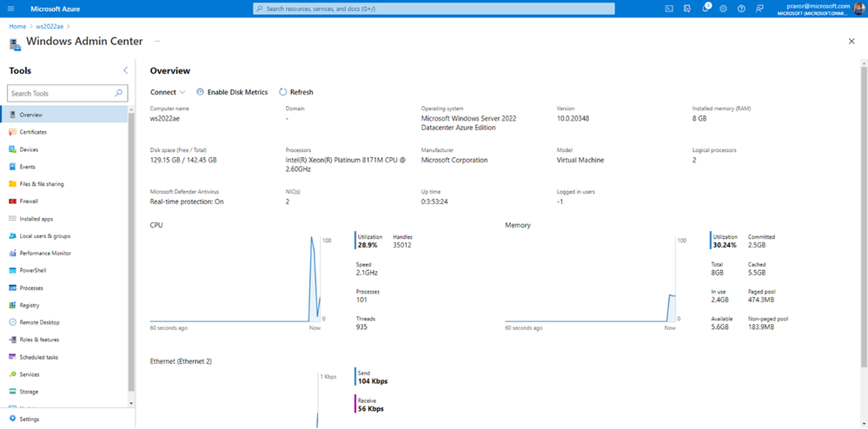Click the Devices tool icon
This screenshot has height=429, width=868.
pyautogui.click(x=12, y=149)
